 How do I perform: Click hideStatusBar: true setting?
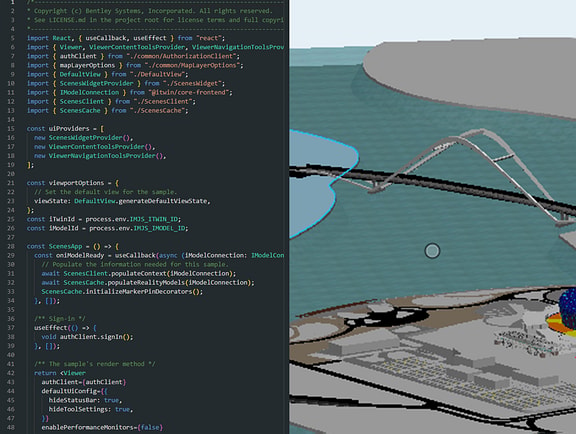tap(85, 400)
